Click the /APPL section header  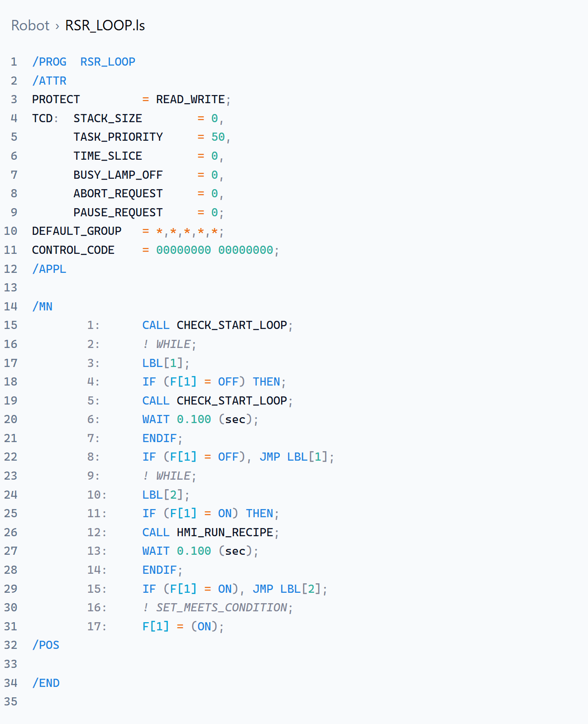tap(49, 269)
